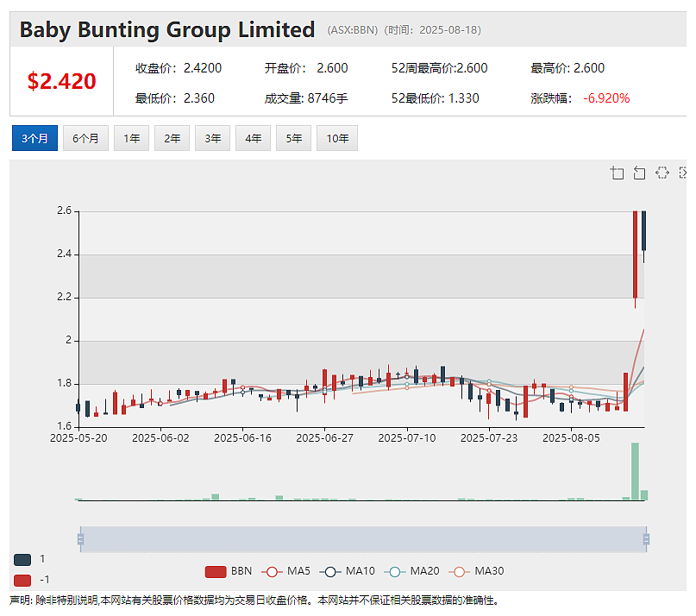The width and height of the screenshot is (696, 616).
Task: Click the 2025-08-05 axis date label
Action: pyautogui.click(x=571, y=438)
